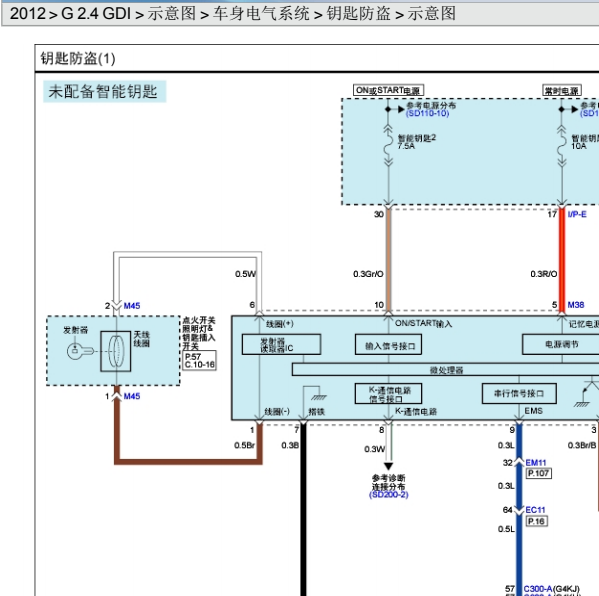Open 车身电气系统 in the breadcrumb

point(261,14)
